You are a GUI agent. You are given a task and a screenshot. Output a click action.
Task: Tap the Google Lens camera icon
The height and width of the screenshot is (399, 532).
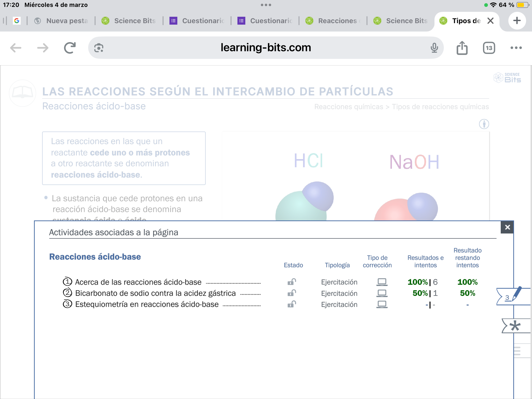[x=99, y=48]
